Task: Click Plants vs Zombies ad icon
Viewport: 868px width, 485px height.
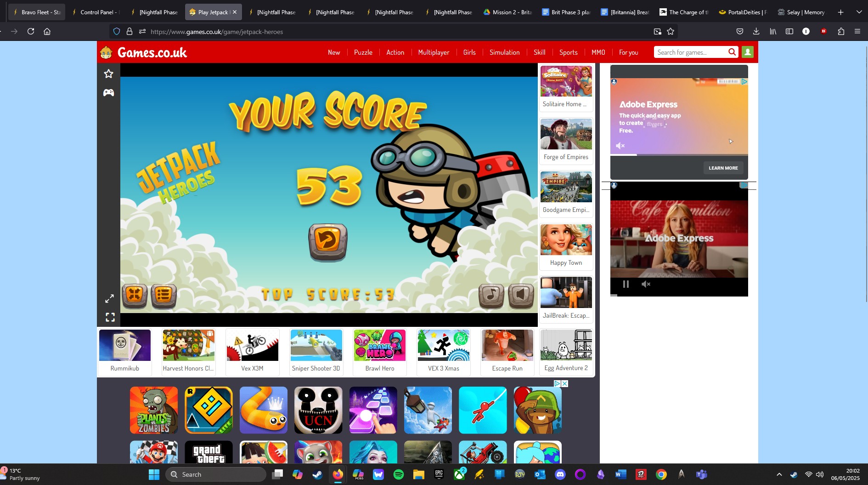Action: pos(154,410)
